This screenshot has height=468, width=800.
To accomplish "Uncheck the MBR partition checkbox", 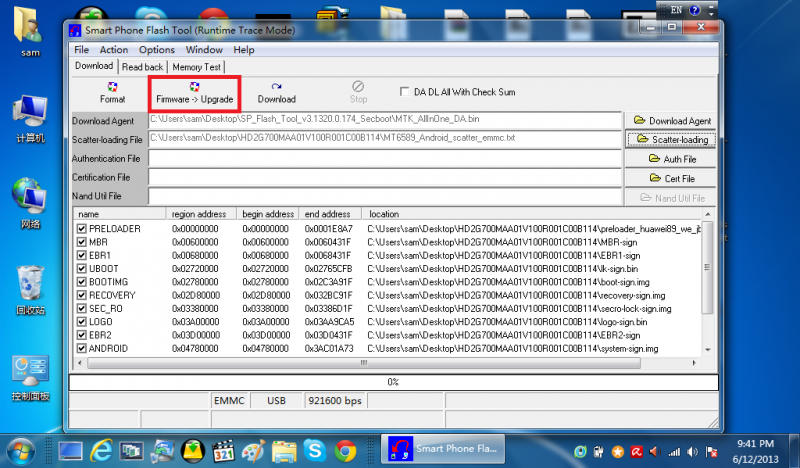I will 82,242.
